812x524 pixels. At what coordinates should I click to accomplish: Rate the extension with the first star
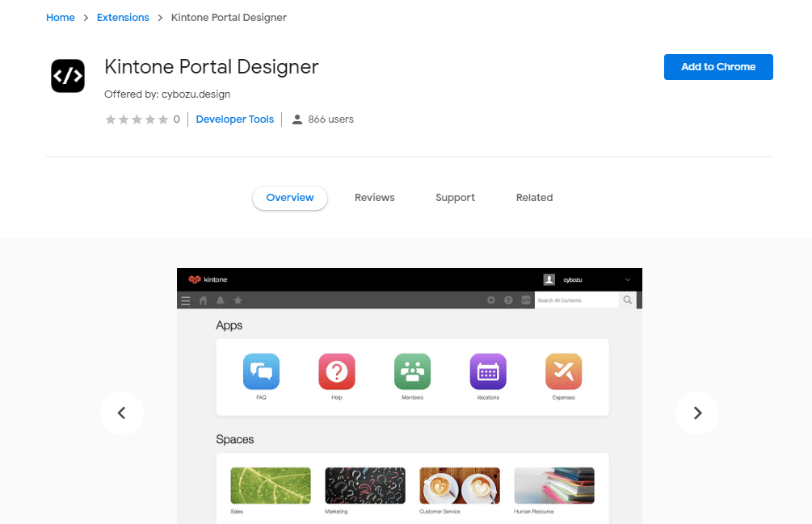(110, 119)
